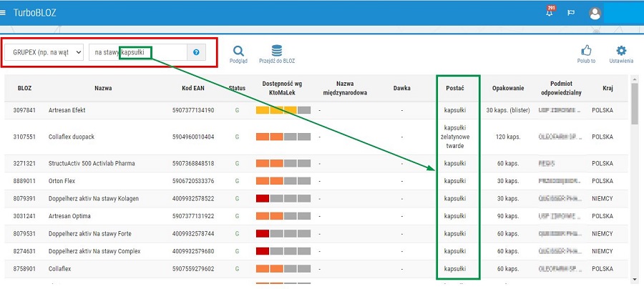Click availability bar for Doppelherz aktiv Na stawy Kolagen
Image resolution: width=644 pixels, height=289 pixels.
pyautogui.click(x=283, y=198)
